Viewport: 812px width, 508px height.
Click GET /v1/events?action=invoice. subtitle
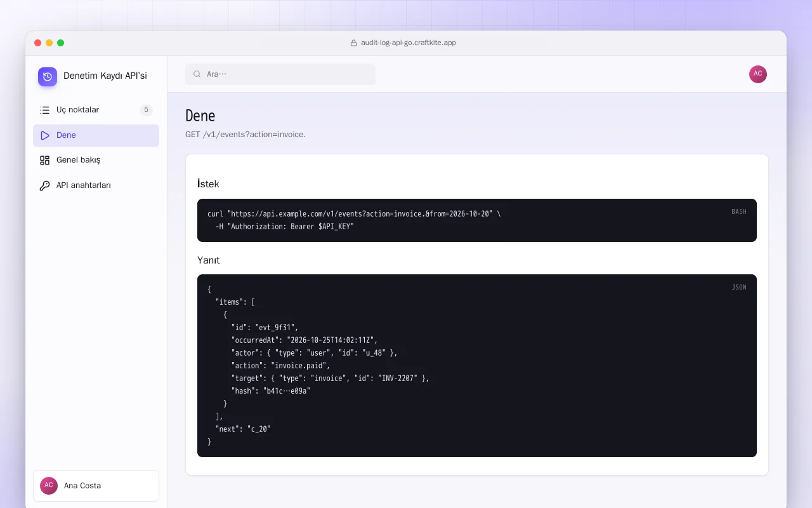[246, 135]
